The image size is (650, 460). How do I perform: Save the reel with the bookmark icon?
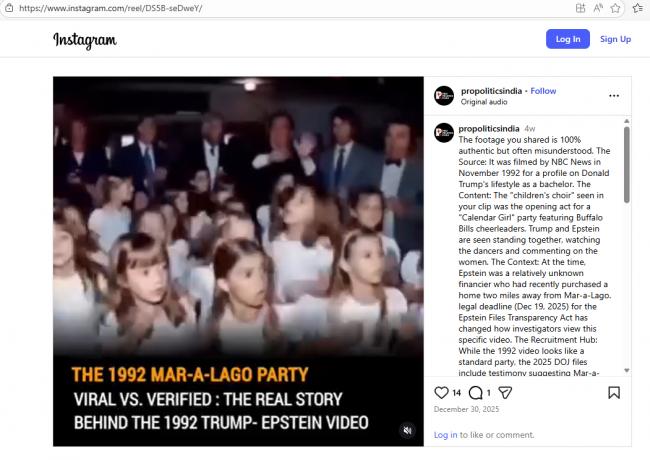[614, 392]
